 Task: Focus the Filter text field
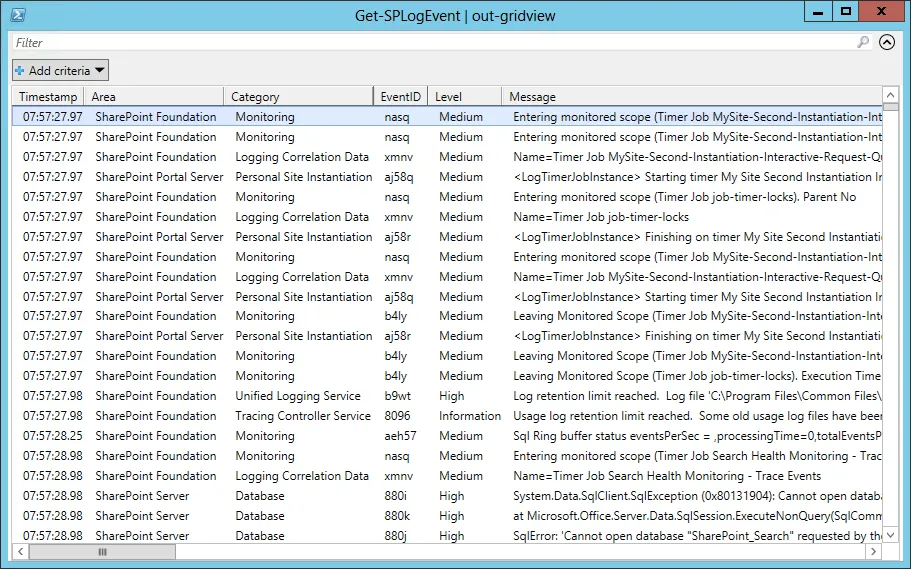click(x=433, y=42)
